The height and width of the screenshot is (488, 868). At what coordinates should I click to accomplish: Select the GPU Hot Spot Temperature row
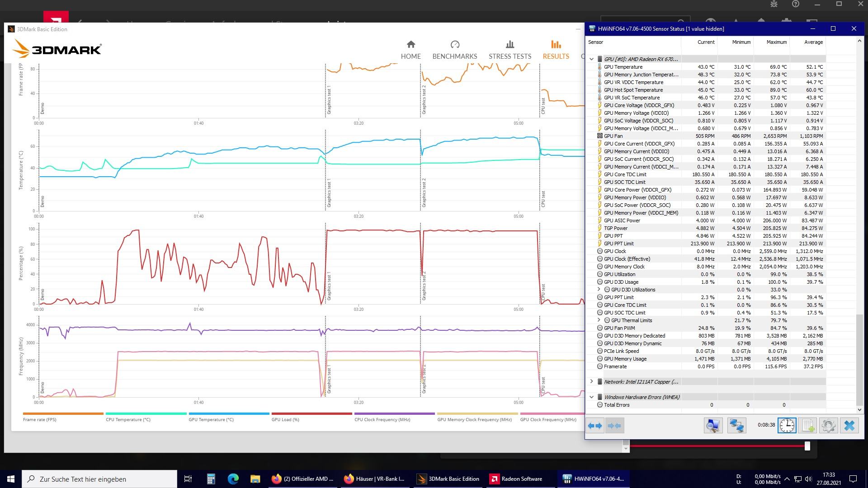(706, 90)
